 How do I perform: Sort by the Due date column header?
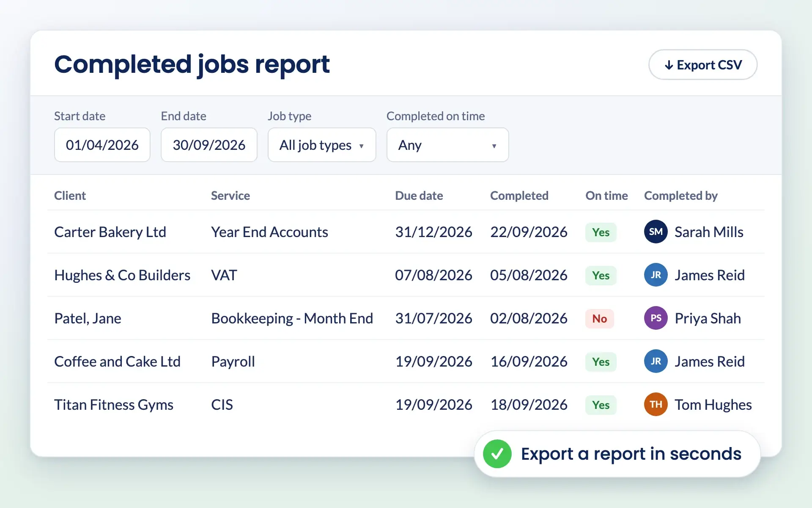[419, 196]
